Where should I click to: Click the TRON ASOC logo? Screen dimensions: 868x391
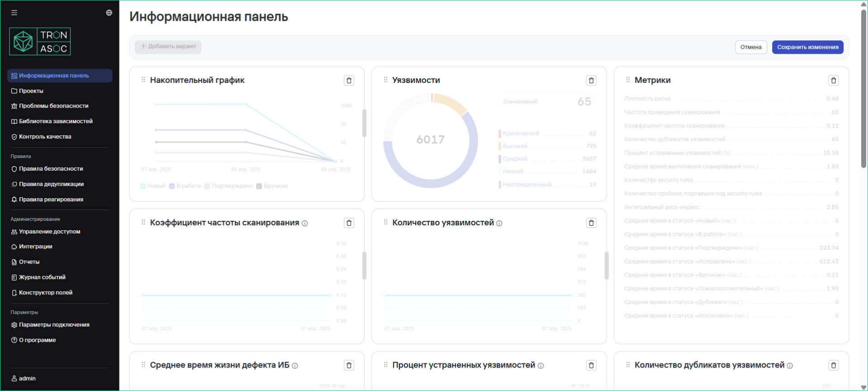click(40, 42)
